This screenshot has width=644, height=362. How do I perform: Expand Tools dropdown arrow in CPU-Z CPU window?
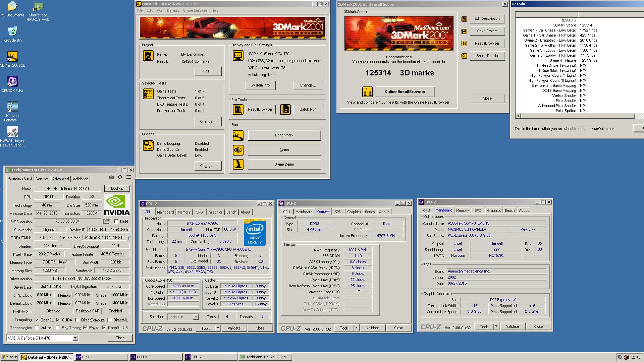(218, 328)
